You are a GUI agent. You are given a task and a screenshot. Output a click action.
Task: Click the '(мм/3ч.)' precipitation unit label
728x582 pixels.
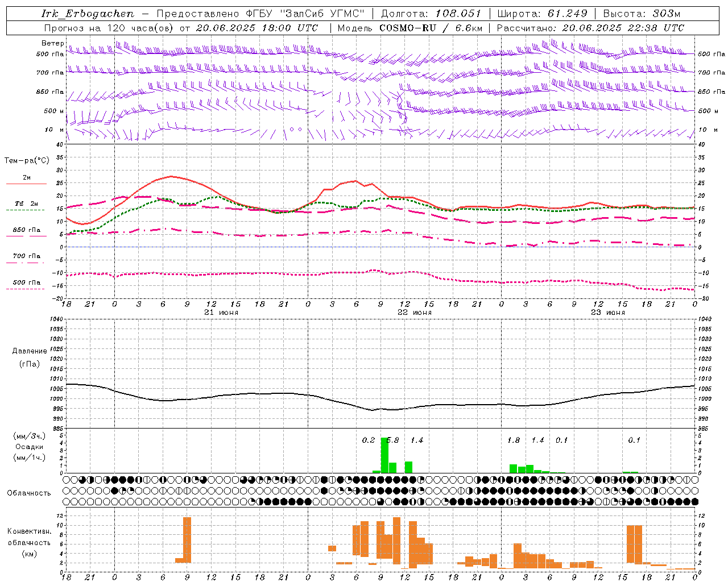[x=30, y=436]
